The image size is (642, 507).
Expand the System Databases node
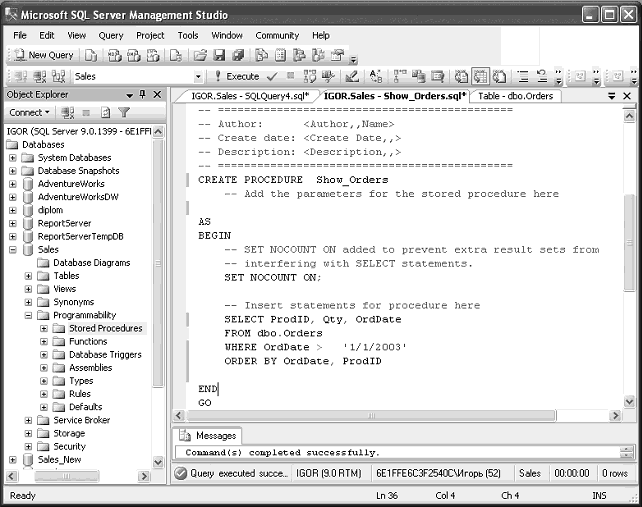click(x=13, y=158)
